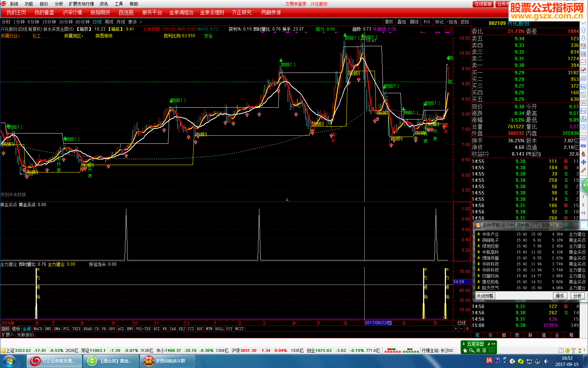The height and width of the screenshot is (368, 588).
Task: Open the tree structure icon in sidebar
Action: point(583,95)
